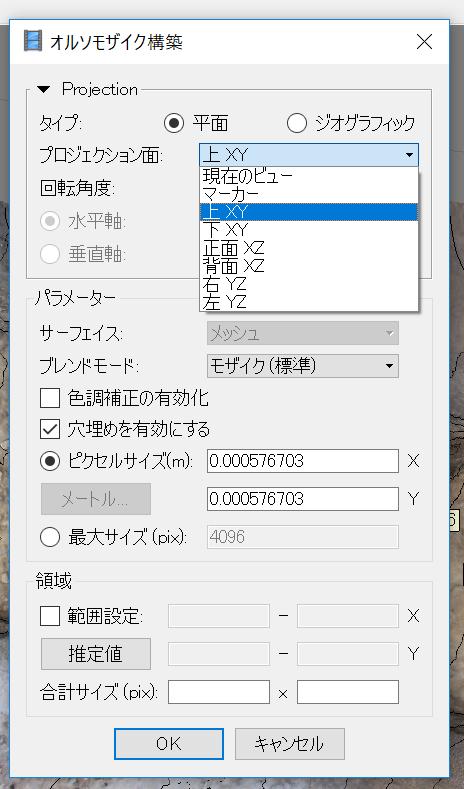Click the Y range minimum field
This screenshot has width=464, height=789.
[x=218, y=654]
